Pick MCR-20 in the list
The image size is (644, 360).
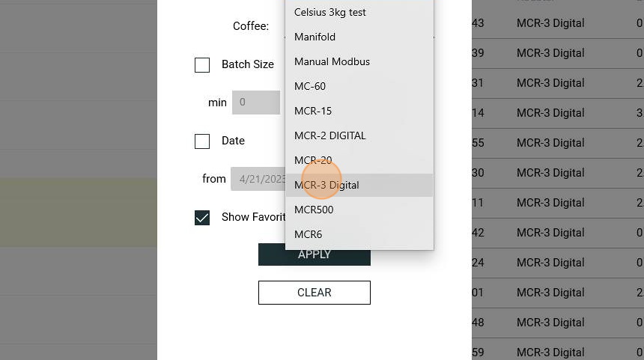pyautogui.click(x=359, y=160)
